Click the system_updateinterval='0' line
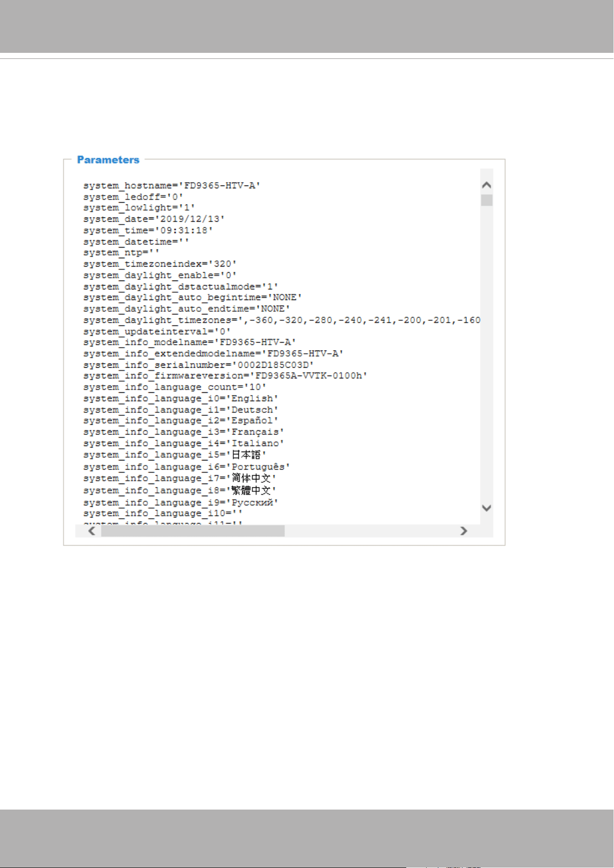 click(x=157, y=332)
